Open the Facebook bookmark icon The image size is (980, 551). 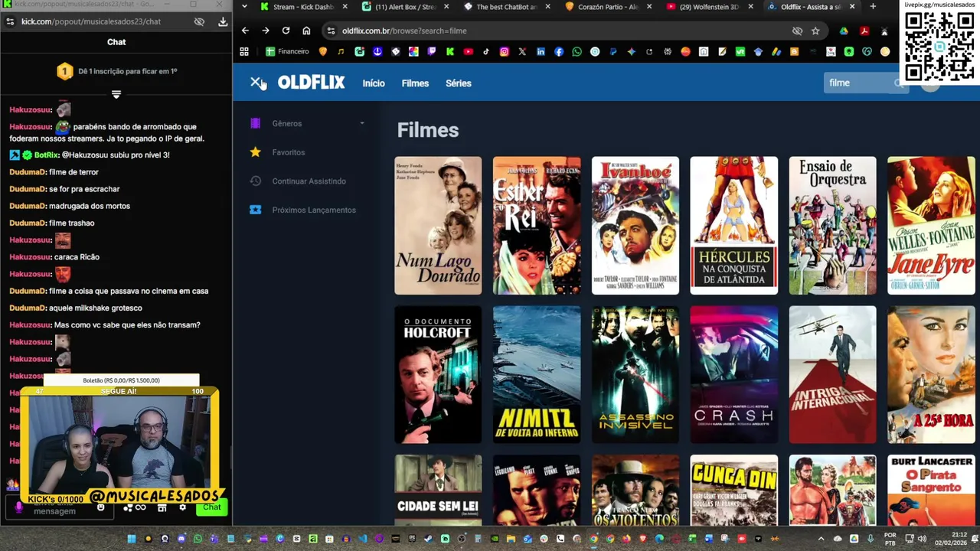click(x=559, y=51)
